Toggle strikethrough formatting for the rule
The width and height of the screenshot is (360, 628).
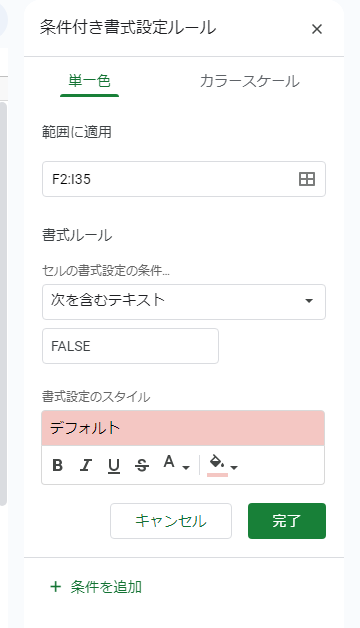pos(142,465)
